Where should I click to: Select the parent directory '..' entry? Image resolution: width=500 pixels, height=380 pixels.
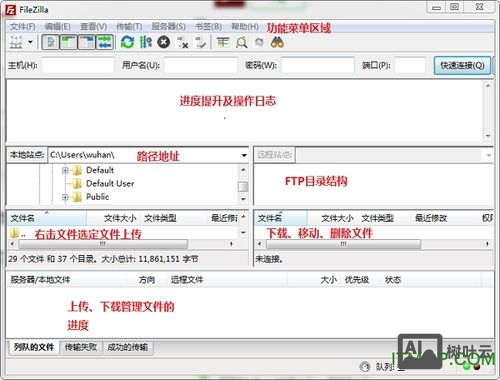click(18, 233)
